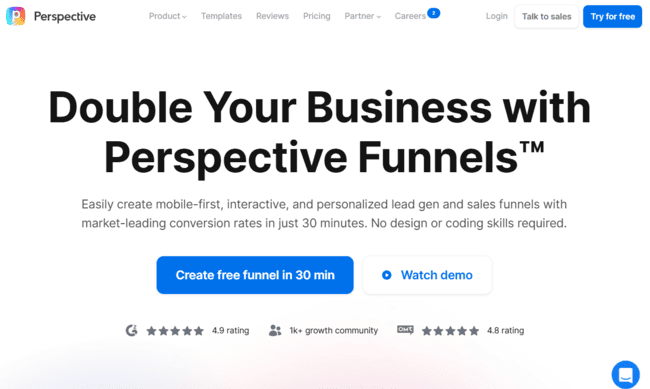
Task: Open the Reviews page
Action: (x=272, y=16)
